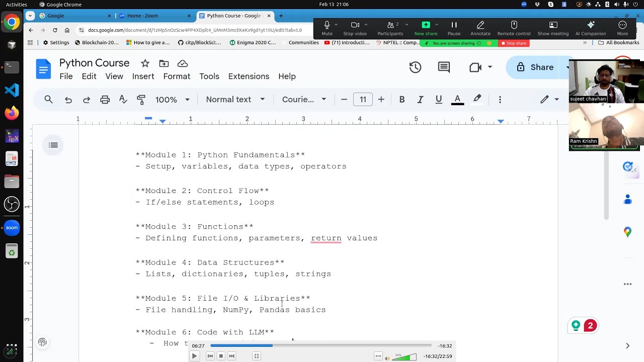
Task: Click the font size input field
Action: (x=363, y=100)
